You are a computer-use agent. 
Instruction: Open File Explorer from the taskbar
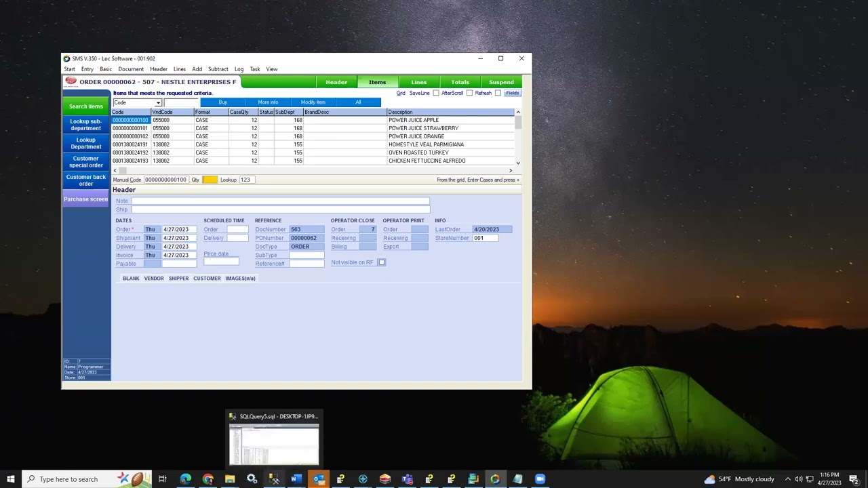tap(230, 479)
